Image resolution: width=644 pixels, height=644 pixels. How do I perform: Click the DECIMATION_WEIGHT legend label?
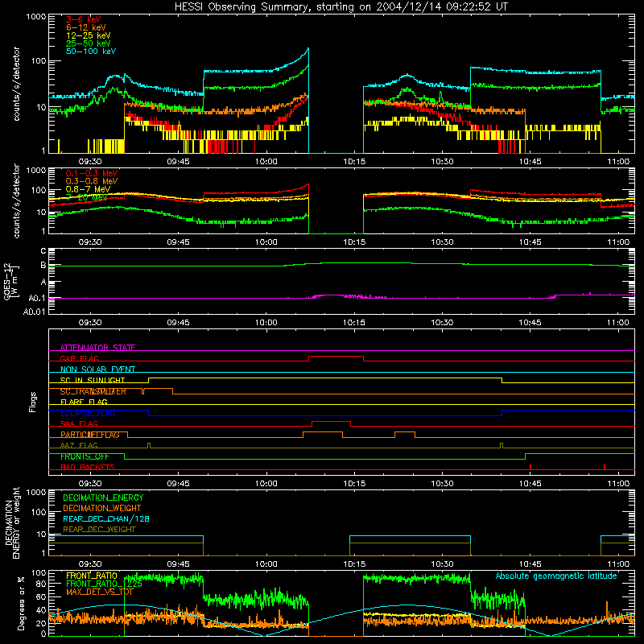[x=102, y=508]
